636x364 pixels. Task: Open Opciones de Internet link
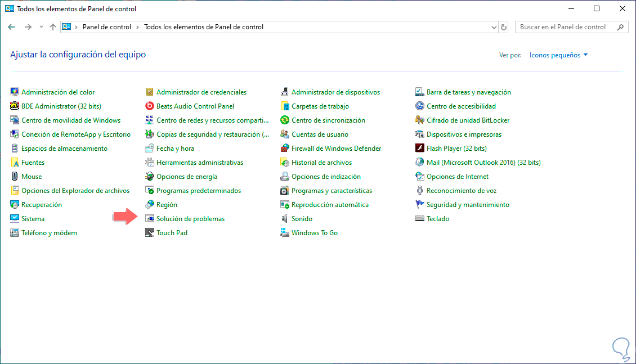458,177
